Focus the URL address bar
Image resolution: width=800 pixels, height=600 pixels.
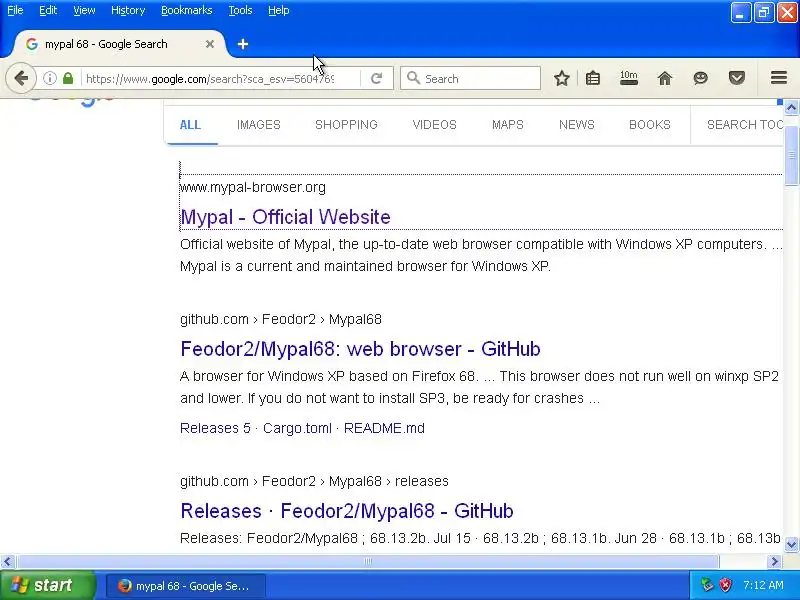pos(210,79)
